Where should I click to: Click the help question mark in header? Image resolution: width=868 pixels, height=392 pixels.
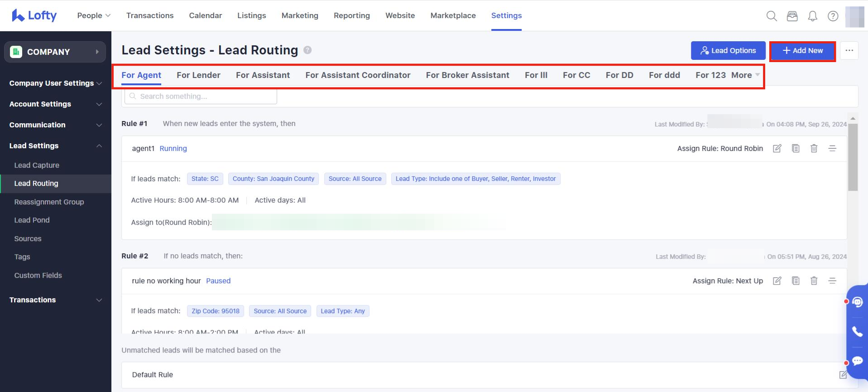click(x=833, y=16)
